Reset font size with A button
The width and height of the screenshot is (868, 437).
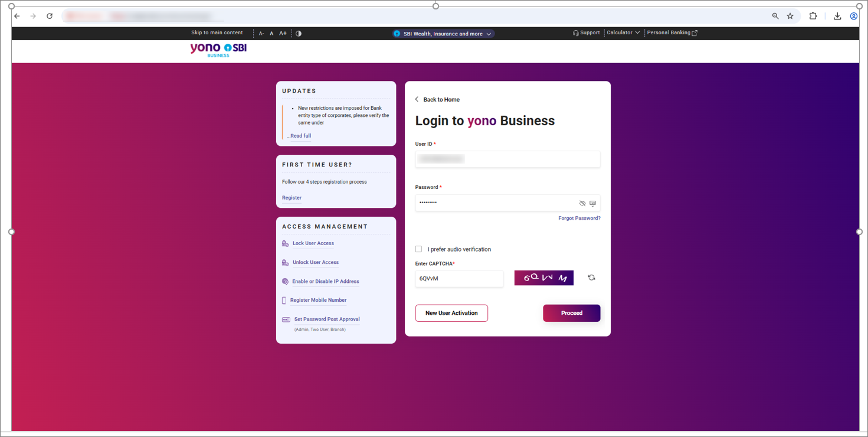pyautogui.click(x=271, y=34)
